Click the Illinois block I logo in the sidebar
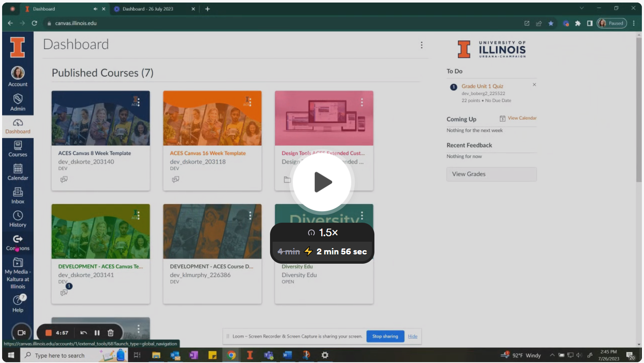Screen dimensions: 644x363 point(17,47)
